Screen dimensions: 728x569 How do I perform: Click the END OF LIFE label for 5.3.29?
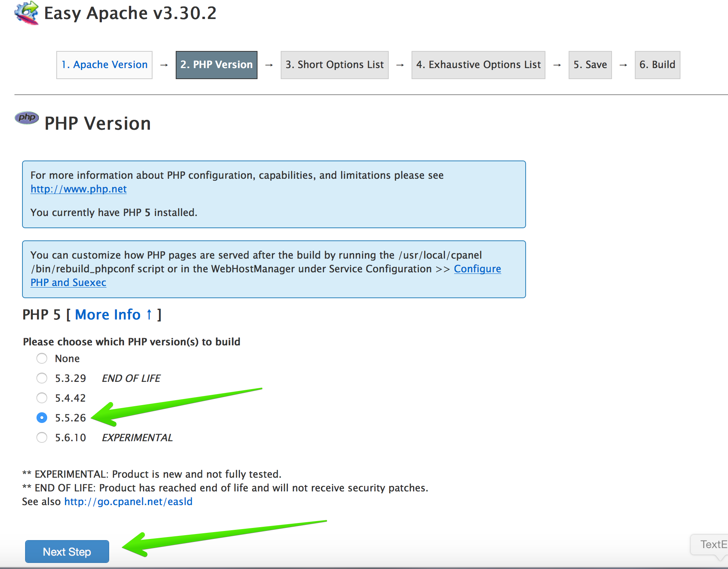131,378
